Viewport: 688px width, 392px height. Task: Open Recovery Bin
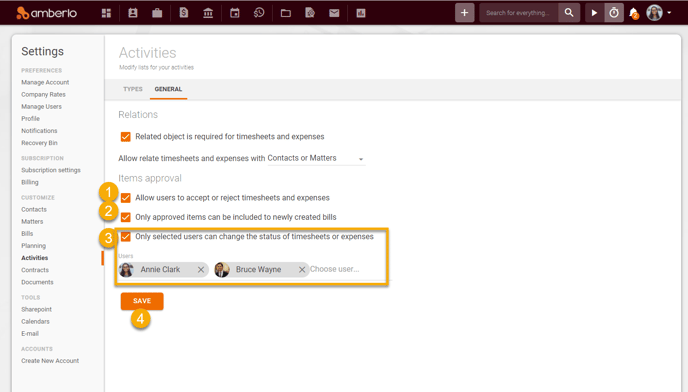[x=39, y=143]
